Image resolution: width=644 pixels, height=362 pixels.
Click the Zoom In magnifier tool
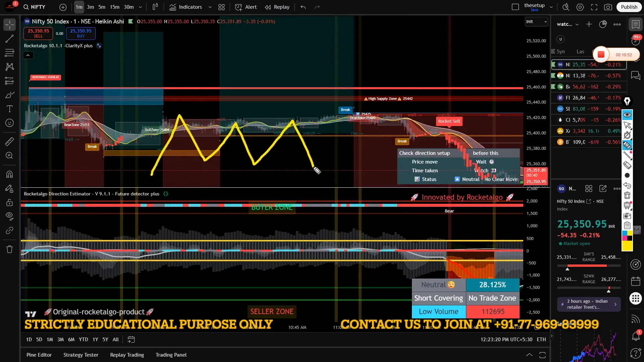[x=9, y=156]
